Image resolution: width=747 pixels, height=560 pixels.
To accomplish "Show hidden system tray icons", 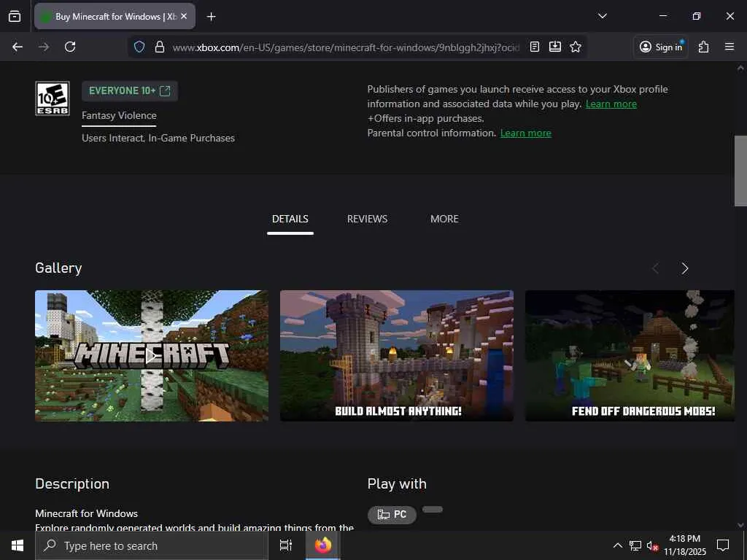I will pyautogui.click(x=617, y=545).
